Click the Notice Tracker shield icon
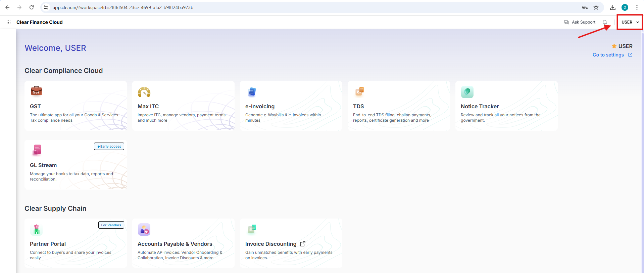644x273 pixels. [x=467, y=92]
